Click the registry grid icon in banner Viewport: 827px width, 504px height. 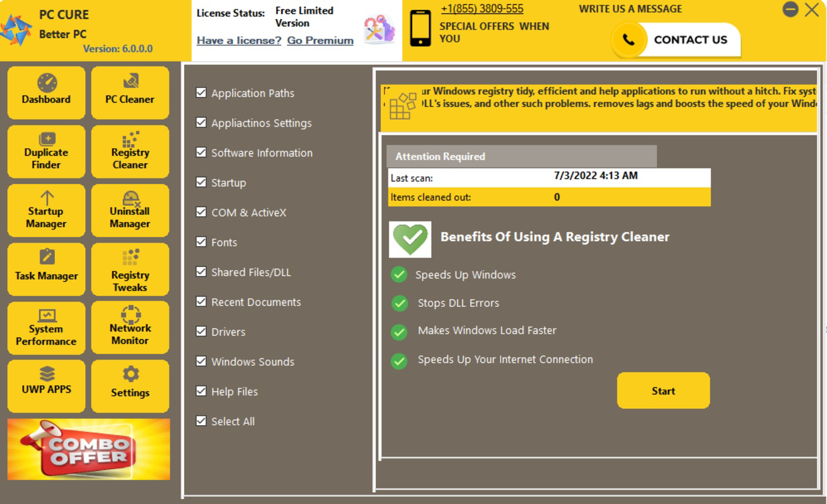coord(402,105)
